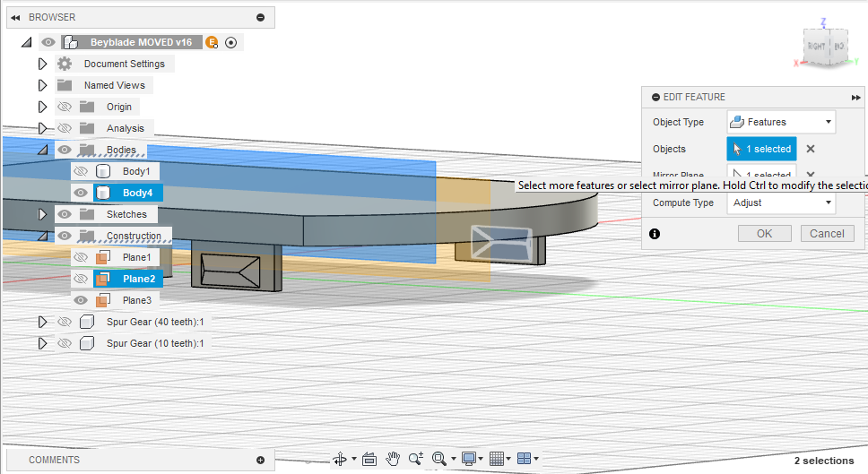Toggle visibility of Beyblade MOVED v16 root

click(48, 42)
